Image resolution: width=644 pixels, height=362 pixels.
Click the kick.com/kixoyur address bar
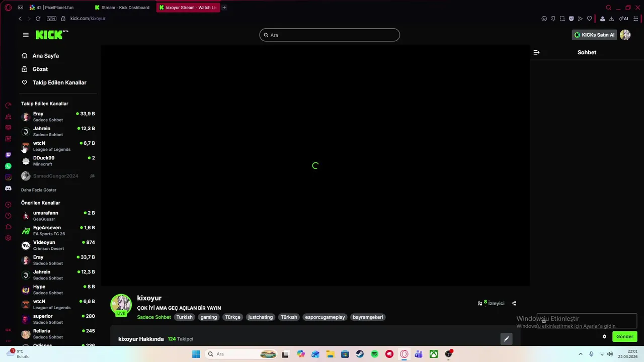(88, 19)
